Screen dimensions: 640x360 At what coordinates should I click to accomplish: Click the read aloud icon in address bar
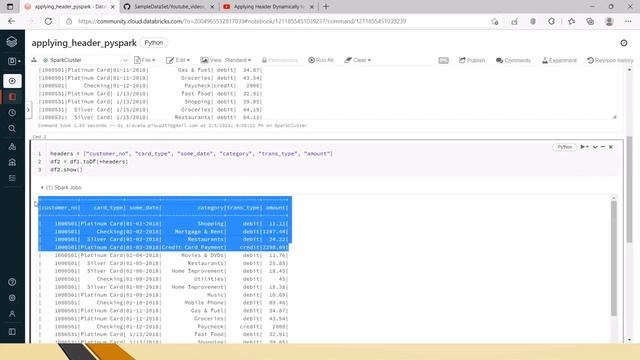tap(495, 22)
